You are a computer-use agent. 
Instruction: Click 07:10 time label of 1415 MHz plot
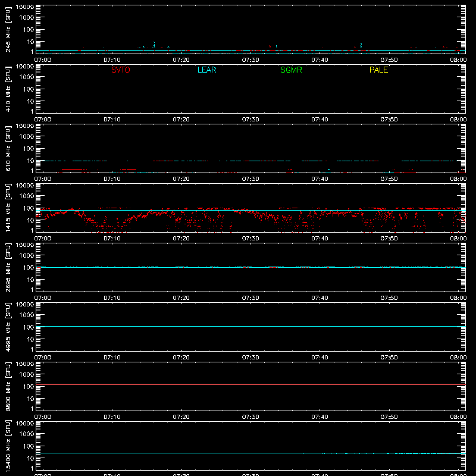tap(112, 239)
